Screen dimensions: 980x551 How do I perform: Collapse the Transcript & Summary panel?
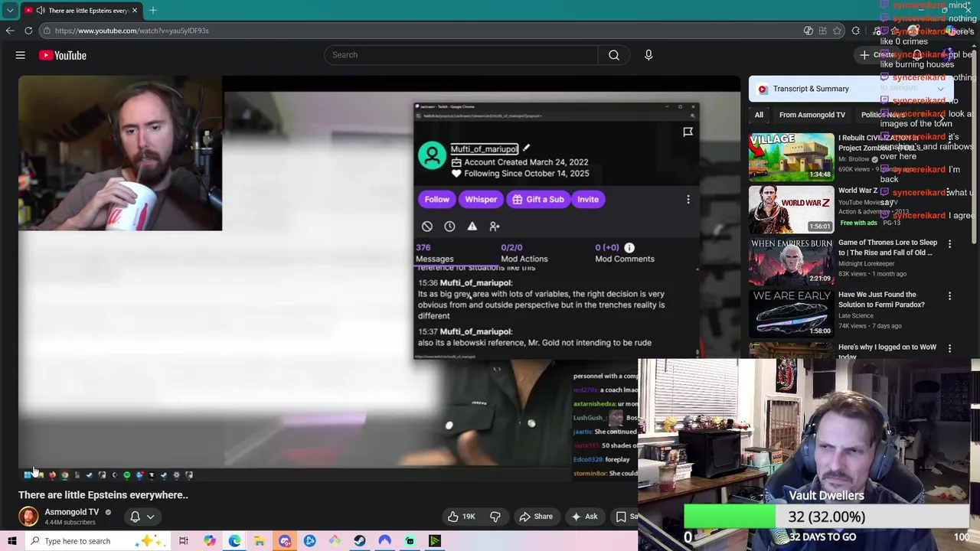click(x=940, y=89)
